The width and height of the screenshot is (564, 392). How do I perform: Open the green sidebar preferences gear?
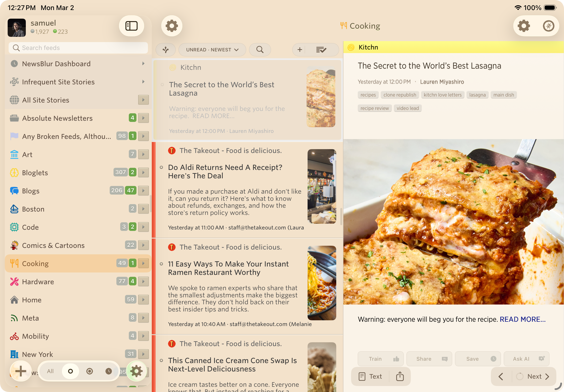point(136,371)
